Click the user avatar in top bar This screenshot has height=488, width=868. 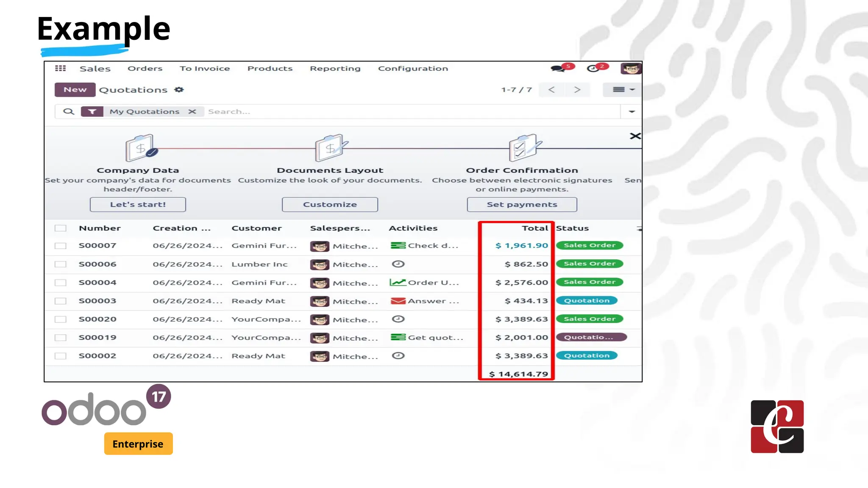click(x=631, y=69)
